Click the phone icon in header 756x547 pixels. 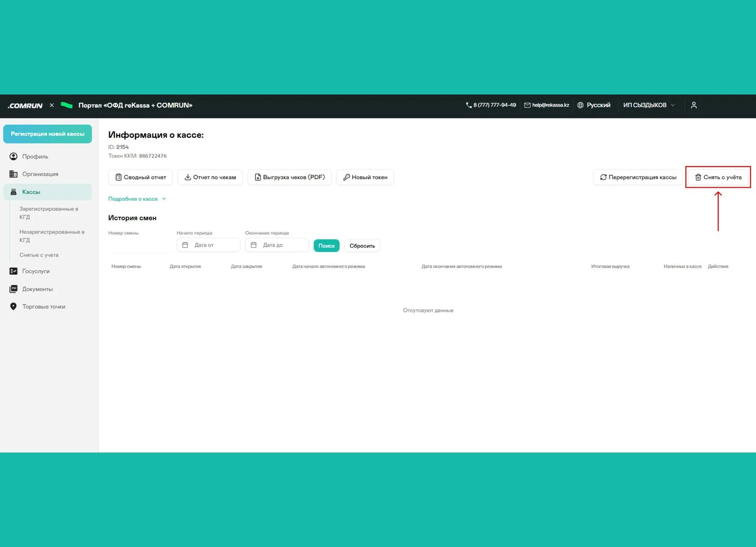[x=469, y=105]
